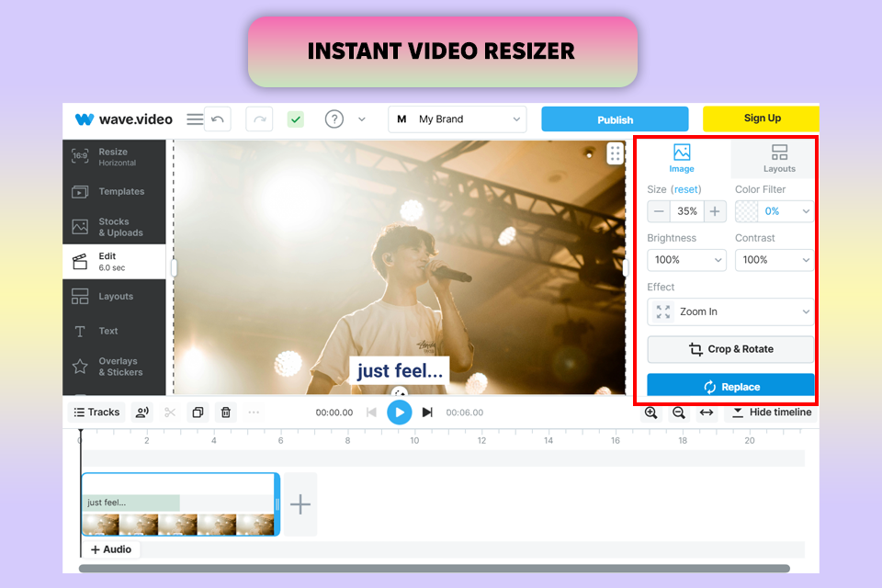Click the 35% size value field
Viewport: 882px width, 588px height.
tap(687, 211)
